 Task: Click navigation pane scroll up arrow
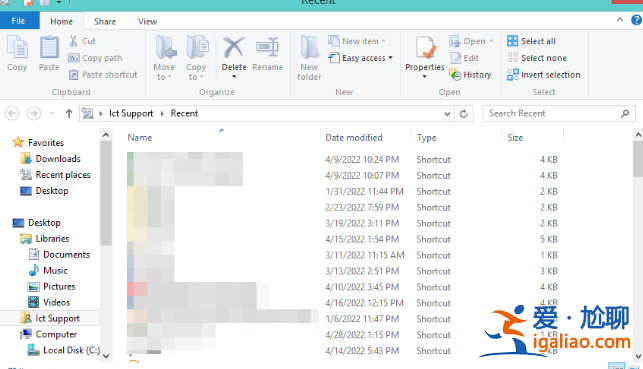tap(106, 134)
